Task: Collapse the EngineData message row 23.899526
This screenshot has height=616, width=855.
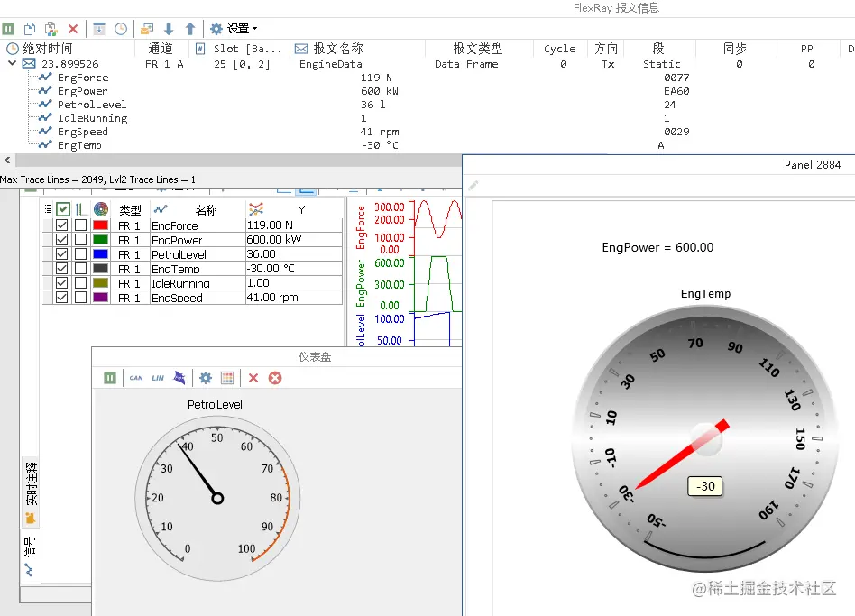Action: click(x=12, y=64)
